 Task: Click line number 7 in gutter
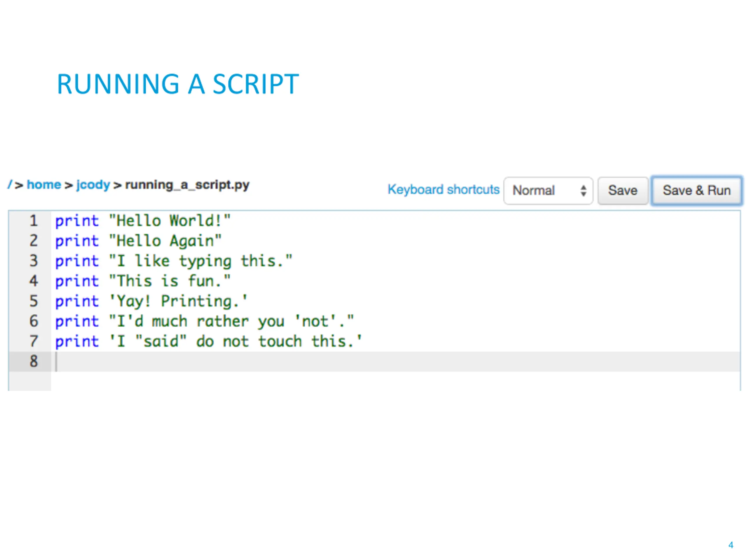pyautogui.click(x=34, y=341)
